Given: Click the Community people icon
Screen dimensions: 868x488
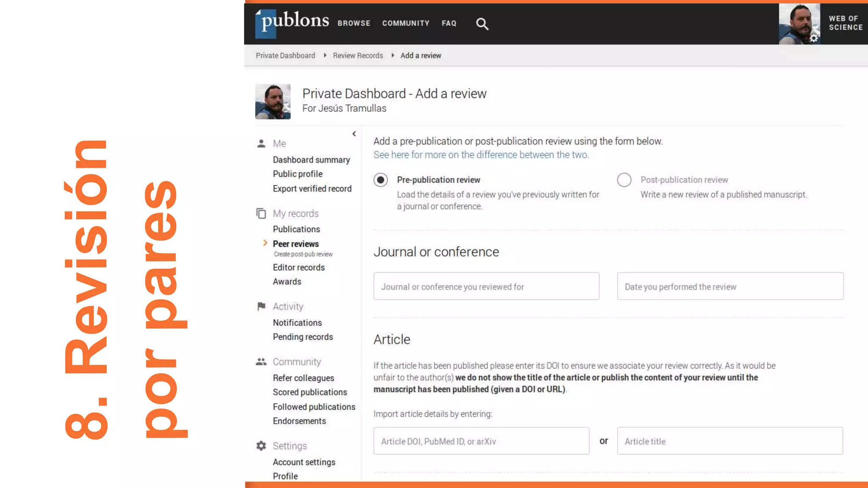Looking at the screenshot, I should pos(261,362).
